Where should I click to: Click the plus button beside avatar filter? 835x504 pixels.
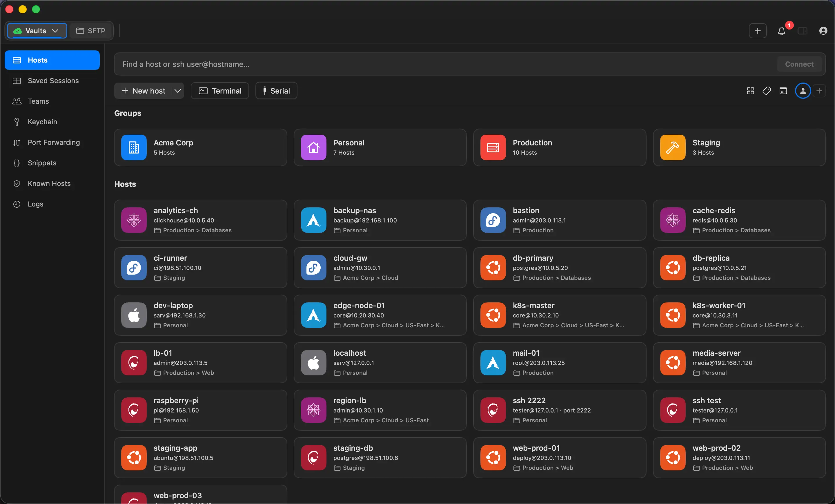[x=819, y=91]
